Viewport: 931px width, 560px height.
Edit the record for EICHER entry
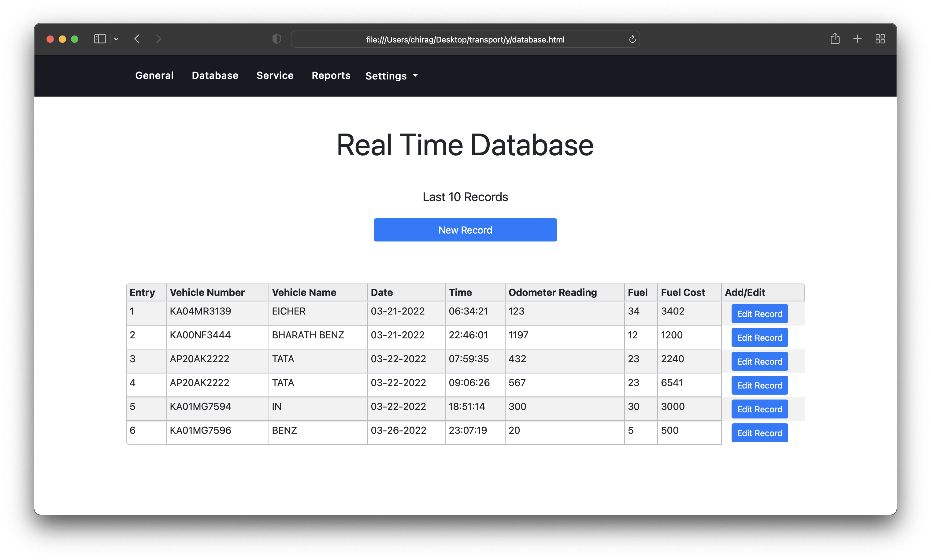point(759,314)
